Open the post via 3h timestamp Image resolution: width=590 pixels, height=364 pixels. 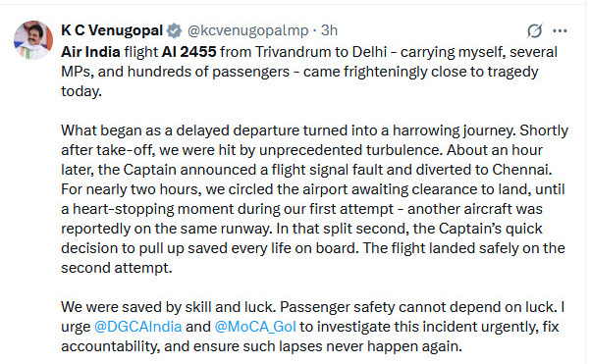point(329,30)
